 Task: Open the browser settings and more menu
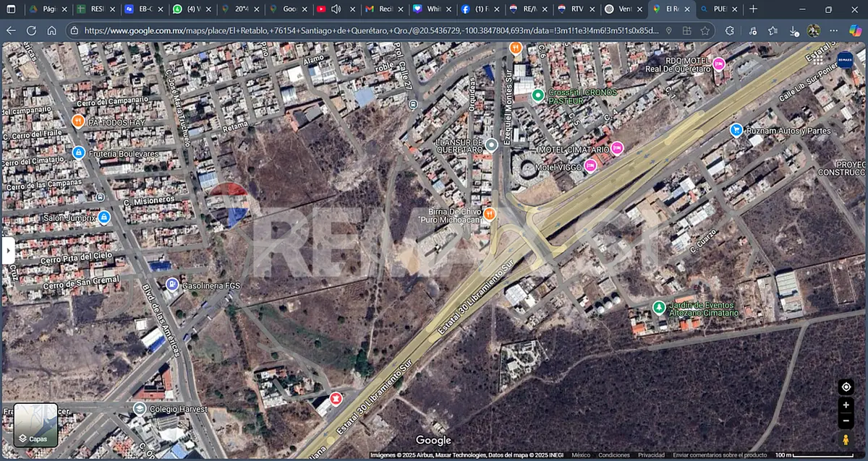click(x=834, y=30)
